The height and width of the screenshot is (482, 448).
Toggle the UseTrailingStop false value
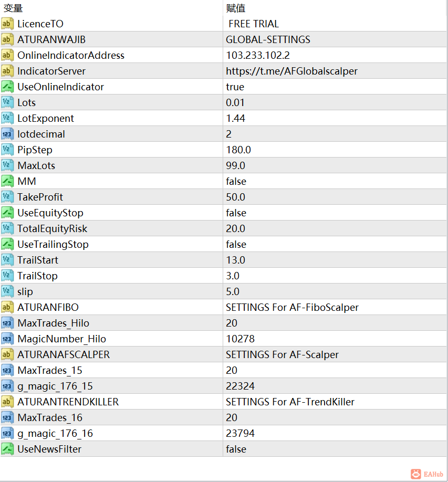point(335,244)
